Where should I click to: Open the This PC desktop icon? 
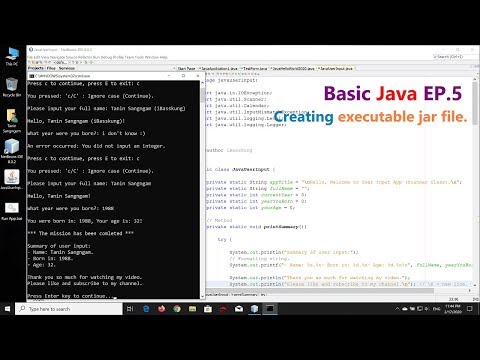(x=12, y=56)
